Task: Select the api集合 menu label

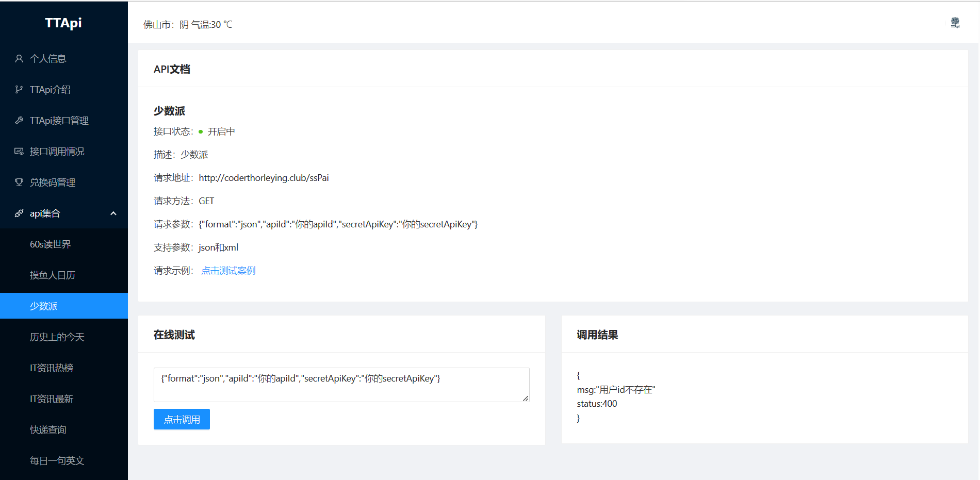Action: [x=45, y=213]
